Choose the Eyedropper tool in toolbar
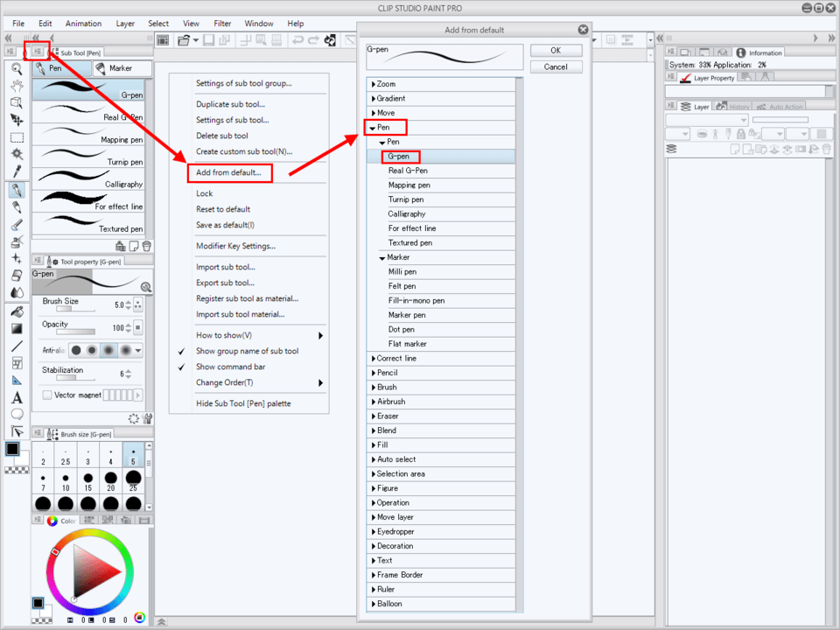The image size is (840, 630). click(17, 172)
